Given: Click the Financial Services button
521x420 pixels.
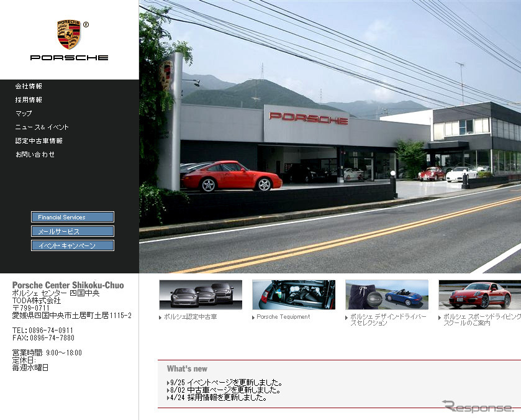Looking at the screenshot, I should click(73, 217).
